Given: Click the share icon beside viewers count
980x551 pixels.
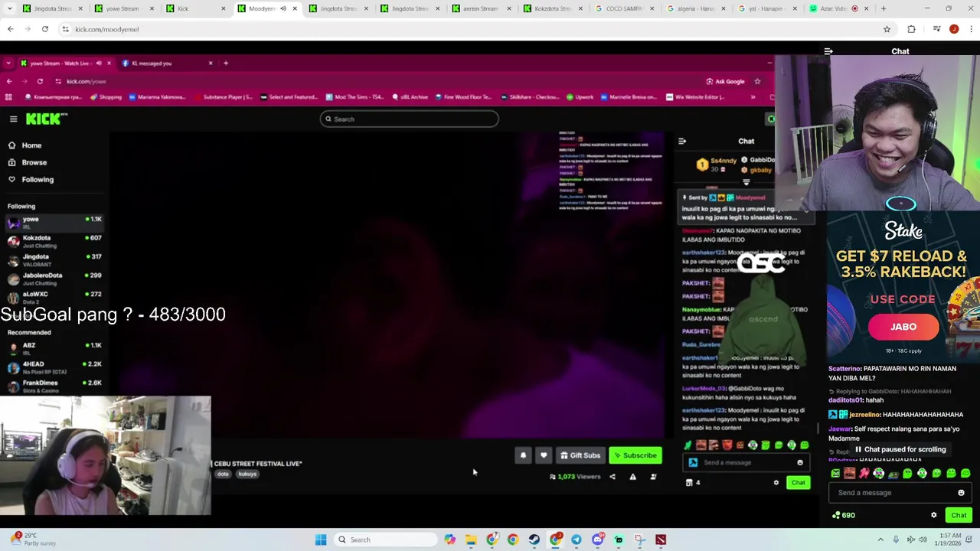Looking at the screenshot, I should click(x=612, y=477).
